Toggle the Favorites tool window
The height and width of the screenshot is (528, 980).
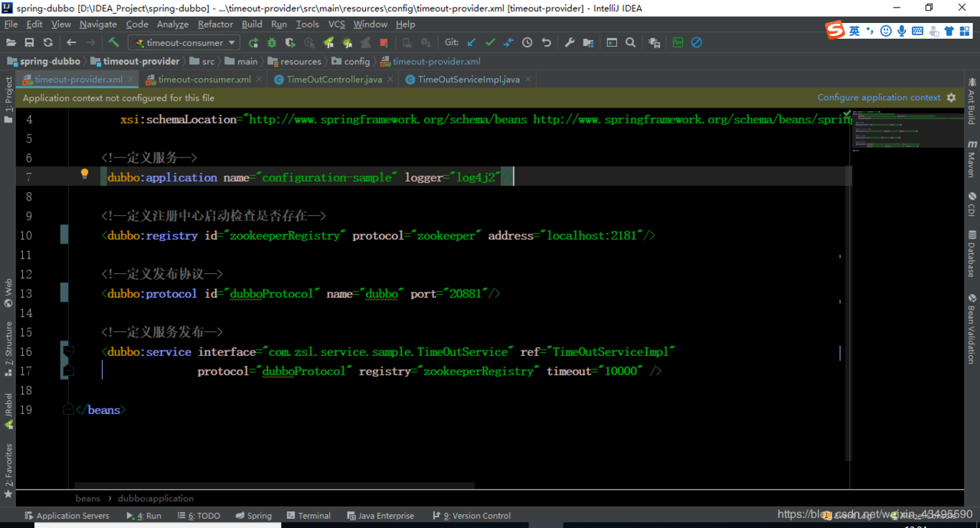[8, 471]
